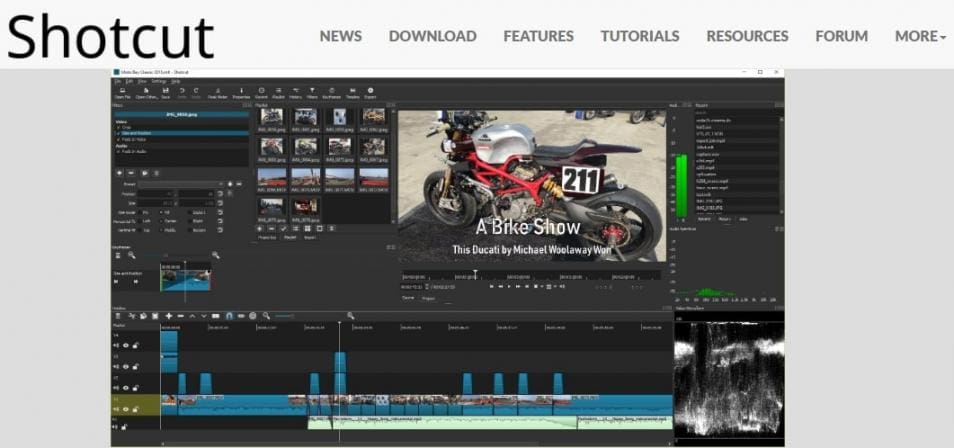
Task: Open the DOWNLOAD page in navigation
Action: click(432, 36)
